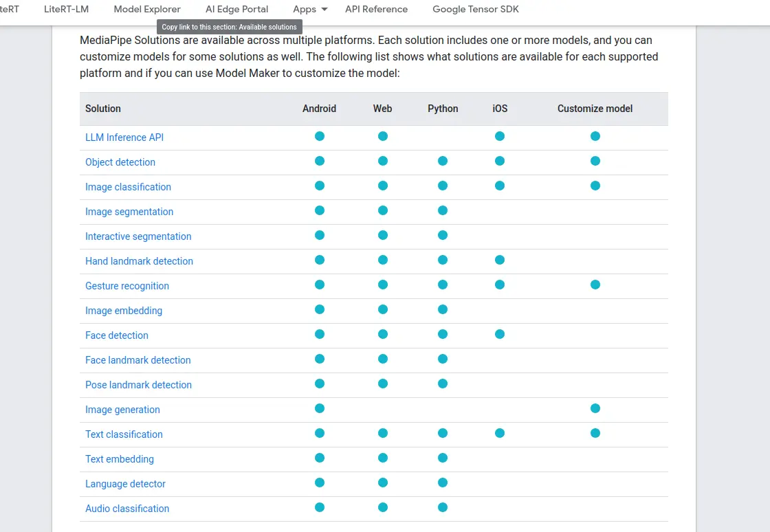The width and height of the screenshot is (770, 532).
Task: Click the Python dot for Face landmark detection
Action: point(443,359)
